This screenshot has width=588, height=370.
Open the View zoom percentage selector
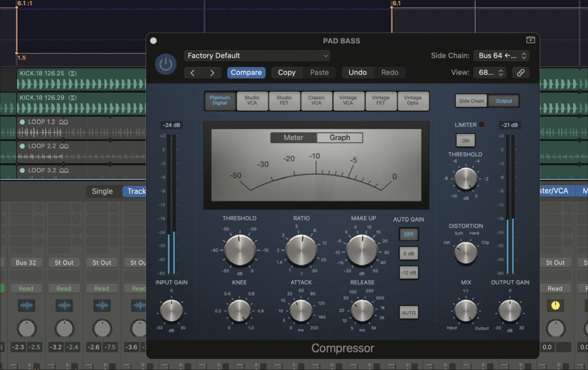490,72
